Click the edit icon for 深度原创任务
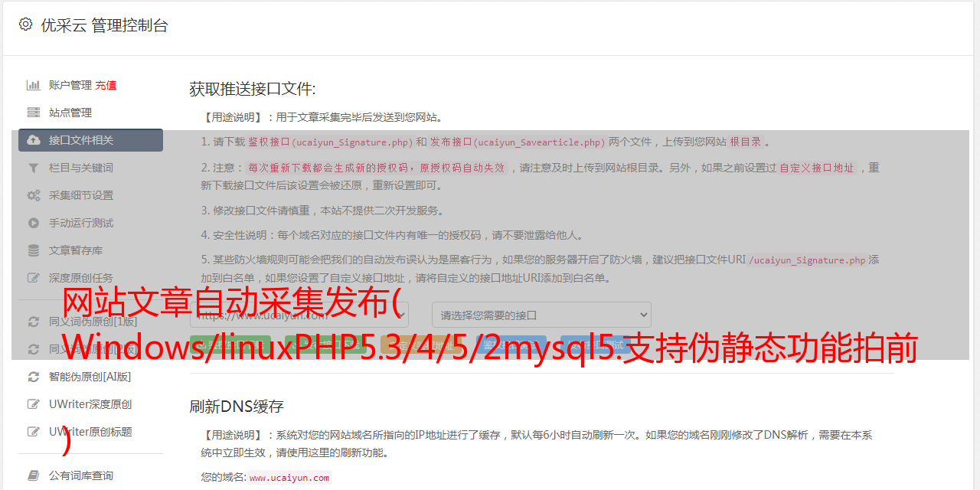This screenshot has height=490, width=980. click(34, 278)
